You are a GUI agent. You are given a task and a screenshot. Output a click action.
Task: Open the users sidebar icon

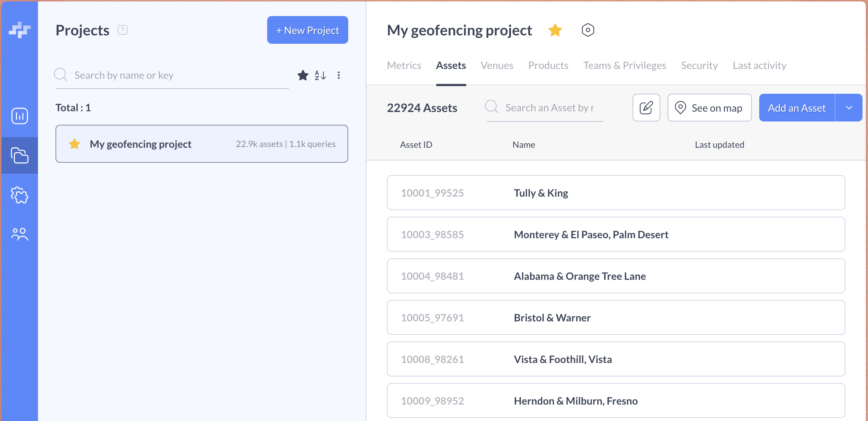(x=20, y=234)
